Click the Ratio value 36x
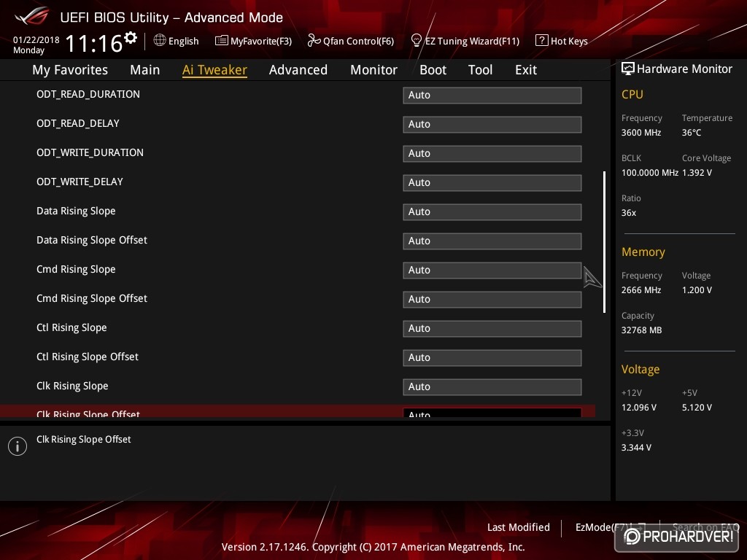 [629, 213]
